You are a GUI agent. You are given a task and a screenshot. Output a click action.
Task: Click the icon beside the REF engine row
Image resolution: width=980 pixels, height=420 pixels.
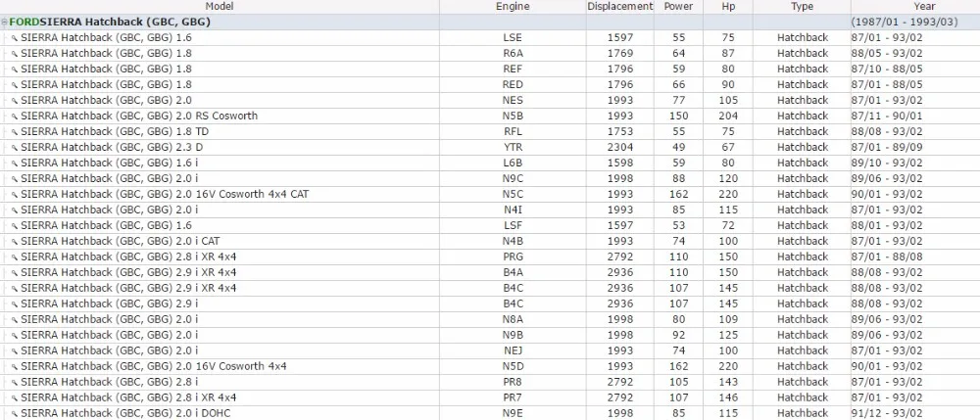pos(15,70)
